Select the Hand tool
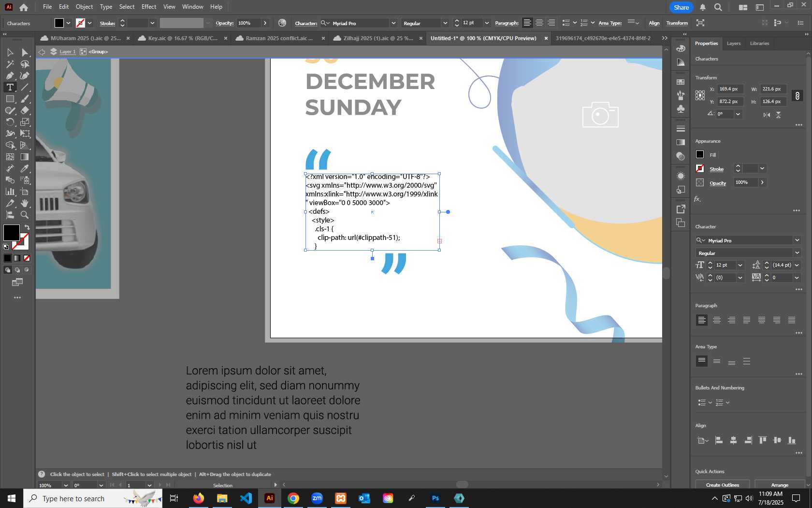The image size is (812, 508). pos(25,203)
